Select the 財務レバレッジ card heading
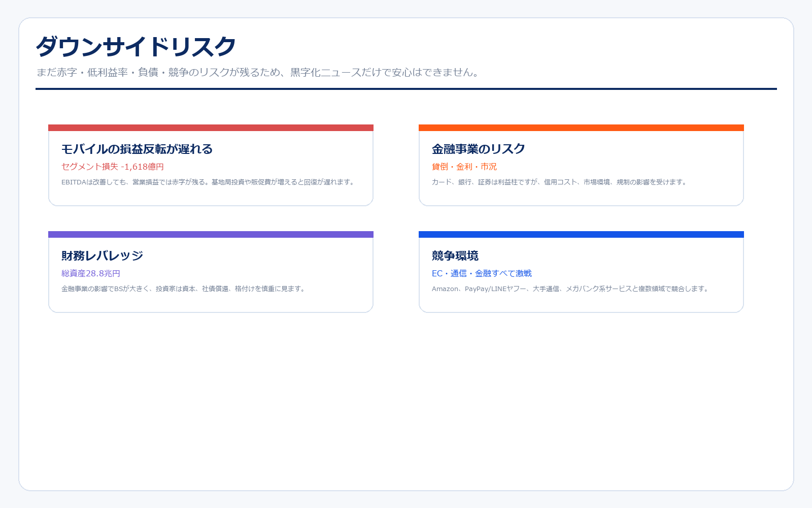The width and height of the screenshot is (812, 508). (x=103, y=256)
